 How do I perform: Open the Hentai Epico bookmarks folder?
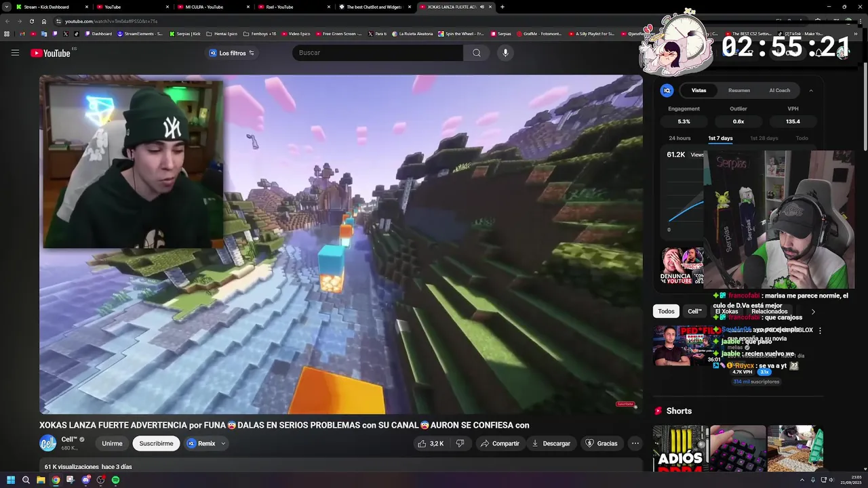pos(220,33)
